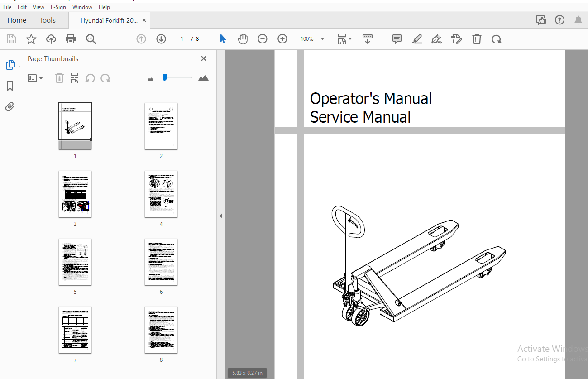
Task: Open the Help question mark icon
Action: [560, 20]
